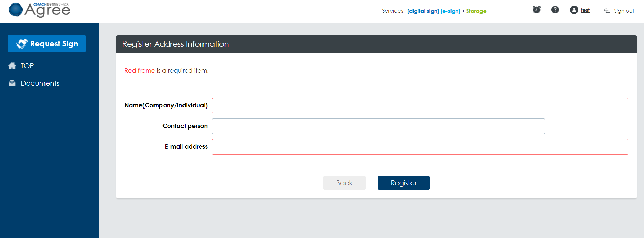644x238 pixels.
Task: Open the [e-sign] service link
Action: coord(450,11)
